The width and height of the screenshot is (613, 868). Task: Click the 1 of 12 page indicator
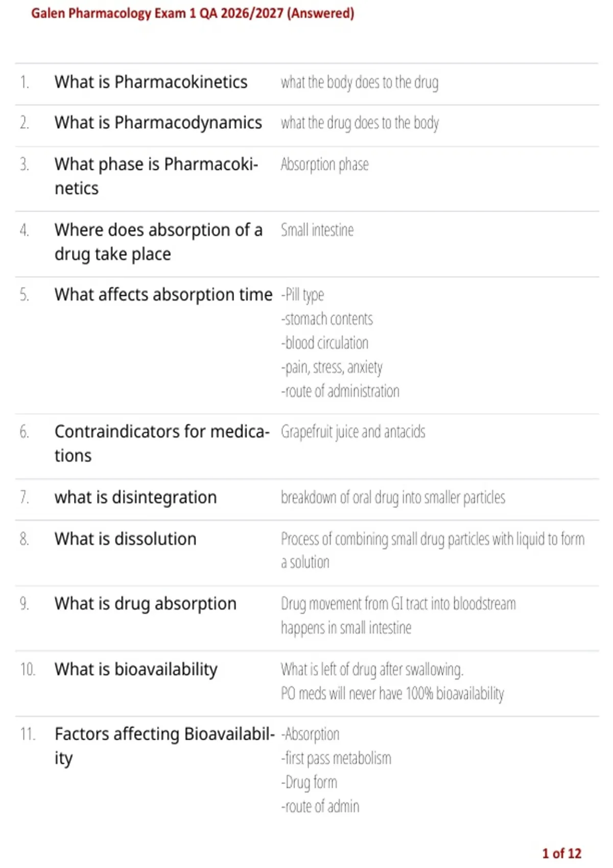[x=561, y=853]
